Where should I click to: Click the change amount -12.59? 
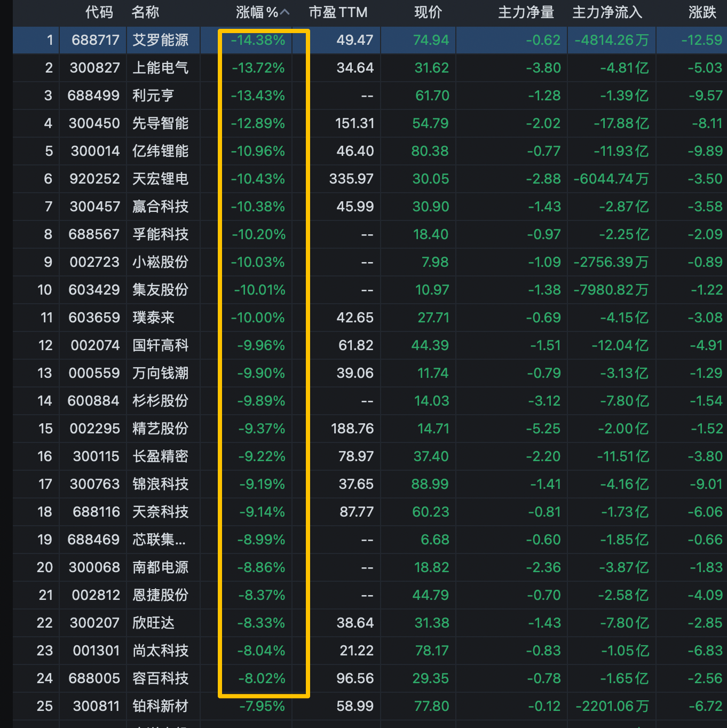(702, 40)
